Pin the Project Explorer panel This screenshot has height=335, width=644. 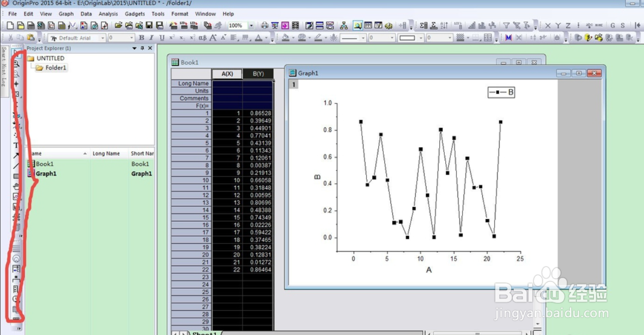tap(143, 48)
